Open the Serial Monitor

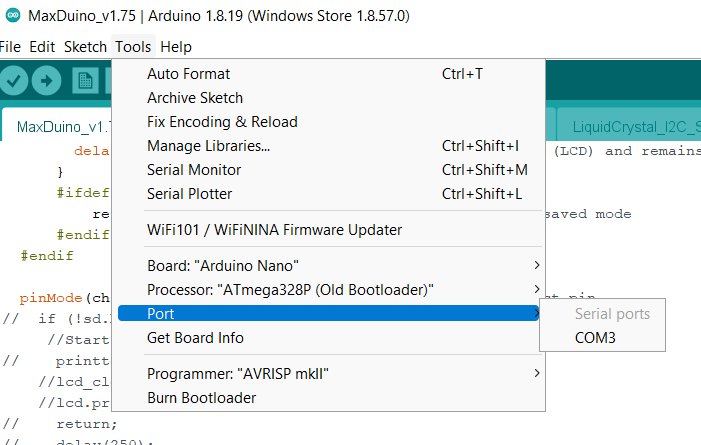194,170
